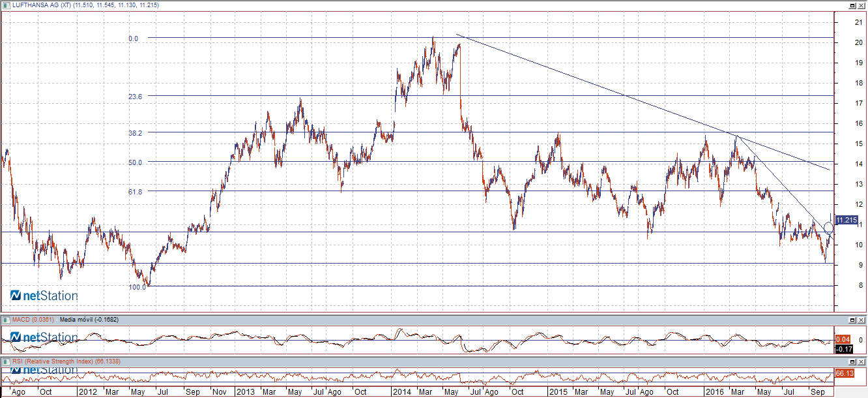868x398 pixels.
Task: Click the RSI value tag 66.13
Action: click(845, 373)
